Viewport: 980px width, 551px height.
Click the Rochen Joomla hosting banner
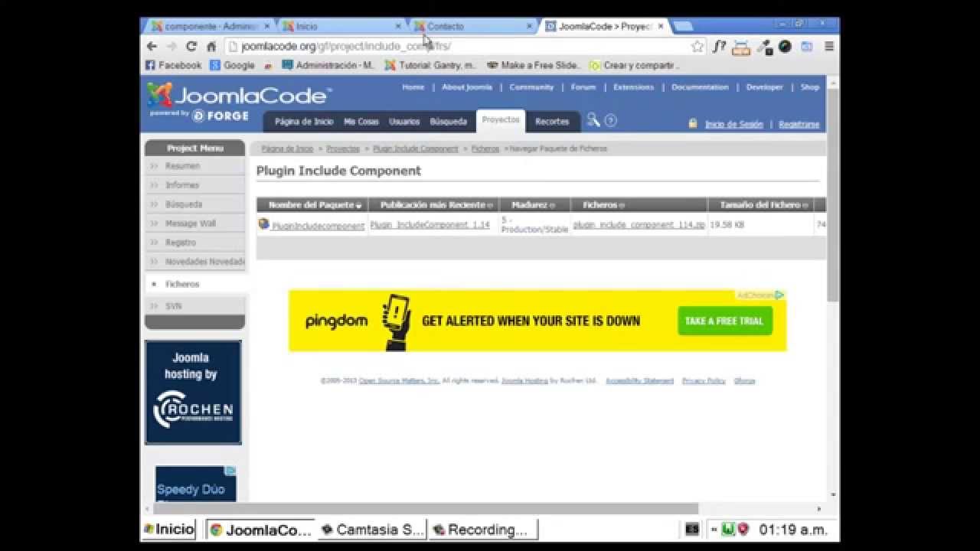tap(193, 393)
